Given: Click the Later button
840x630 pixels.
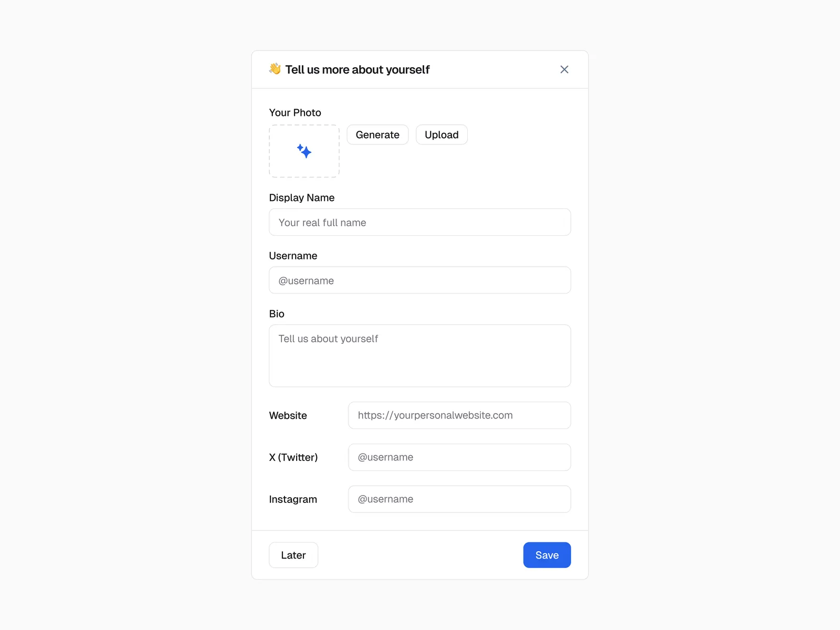Looking at the screenshot, I should (293, 555).
